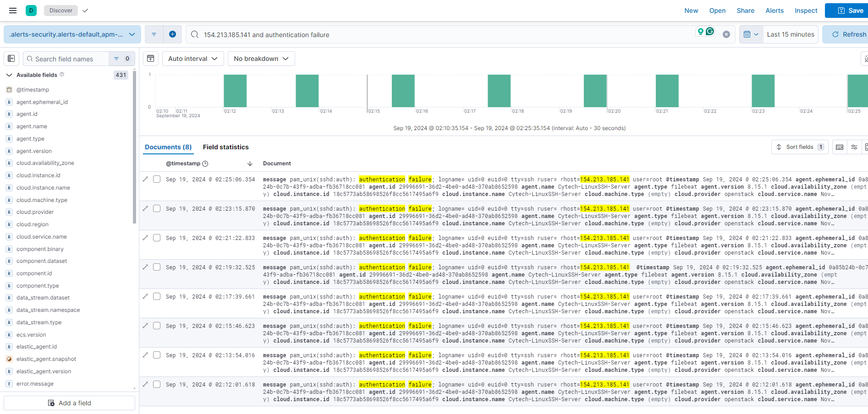Toggle the field sidebar visibility icon
This screenshot has width=868, height=414.
click(x=11, y=59)
